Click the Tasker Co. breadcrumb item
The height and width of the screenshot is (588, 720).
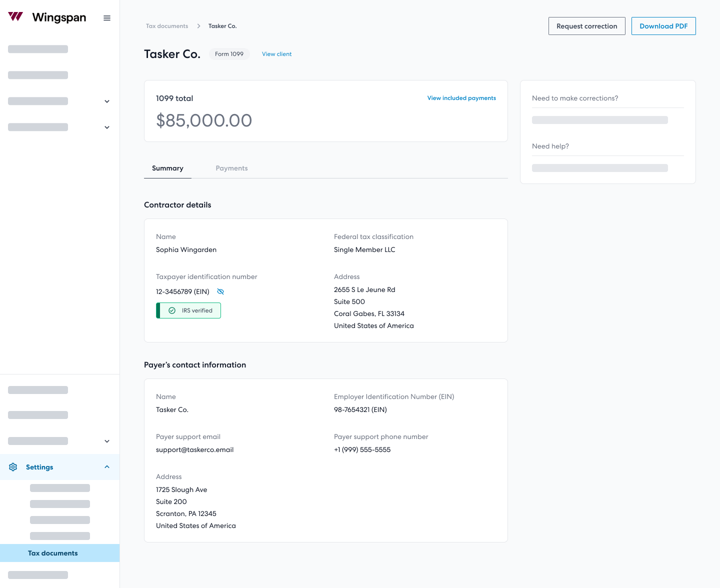pos(222,26)
